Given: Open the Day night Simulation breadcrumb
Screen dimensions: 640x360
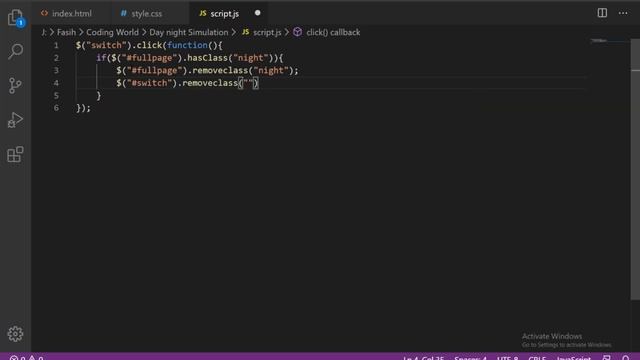Looking at the screenshot, I should [189, 32].
